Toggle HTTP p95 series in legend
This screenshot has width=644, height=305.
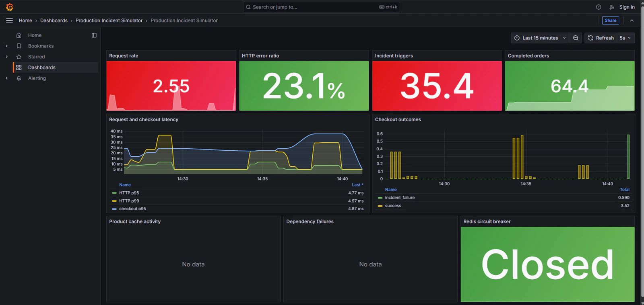pyautogui.click(x=129, y=193)
